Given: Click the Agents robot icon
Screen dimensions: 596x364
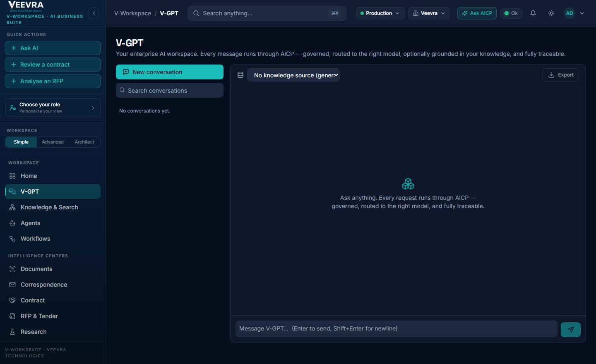Looking at the screenshot, I should click(12, 223).
